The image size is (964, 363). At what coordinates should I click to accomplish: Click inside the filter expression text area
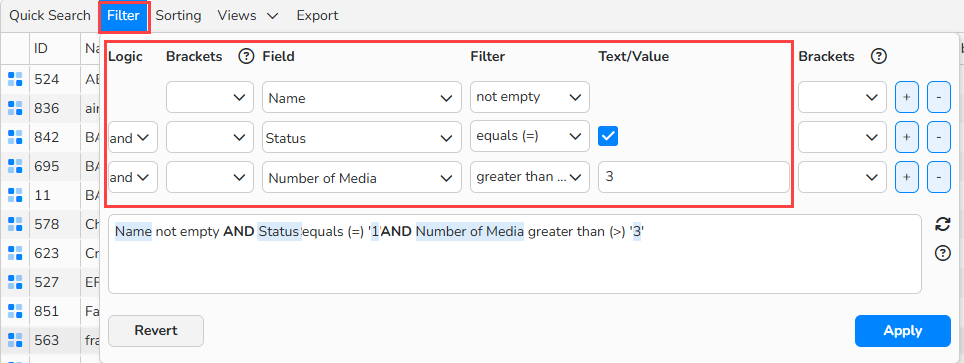pos(515,254)
